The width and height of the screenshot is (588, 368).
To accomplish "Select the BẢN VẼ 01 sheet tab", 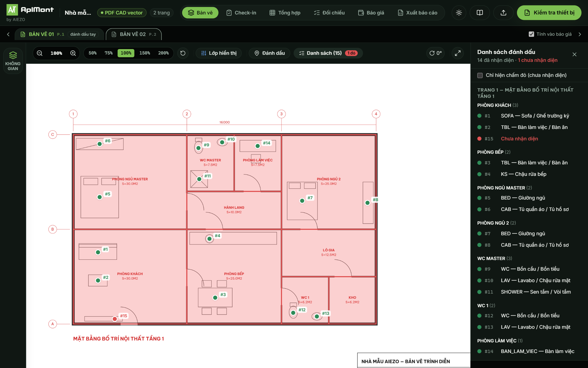I will coord(59,34).
